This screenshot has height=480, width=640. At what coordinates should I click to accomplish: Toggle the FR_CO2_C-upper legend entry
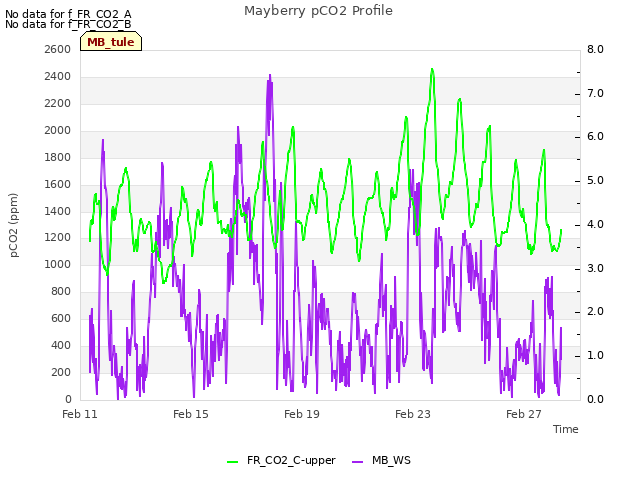(x=281, y=460)
